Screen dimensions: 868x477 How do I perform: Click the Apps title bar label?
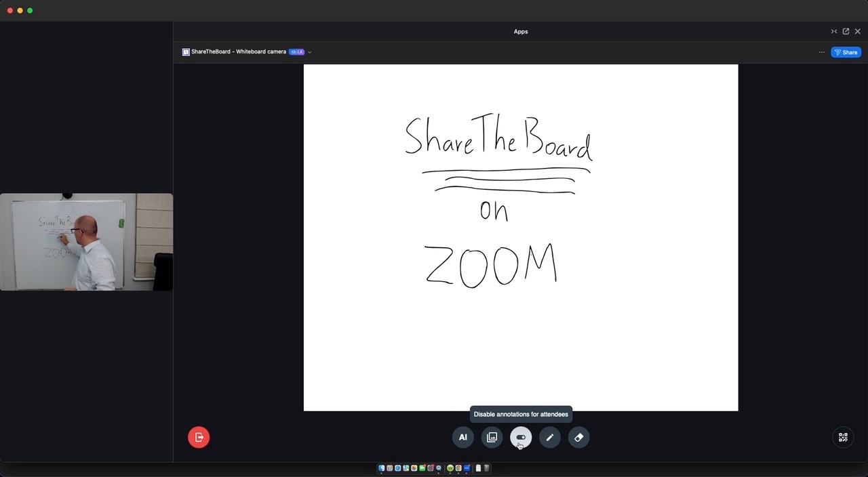pyautogui.click(x=520, y=31)
